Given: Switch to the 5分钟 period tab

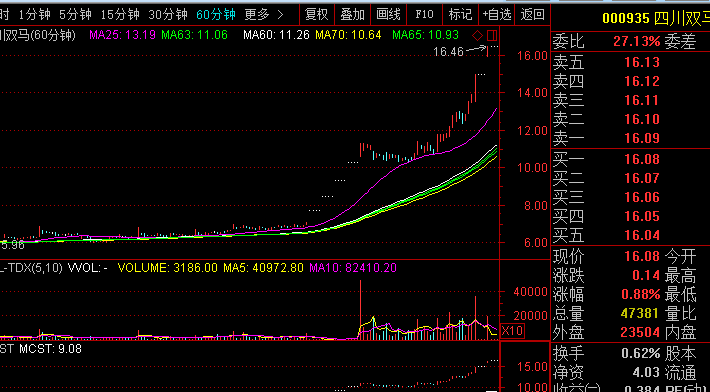Looking at the screenshot, I should coord(76,15).
